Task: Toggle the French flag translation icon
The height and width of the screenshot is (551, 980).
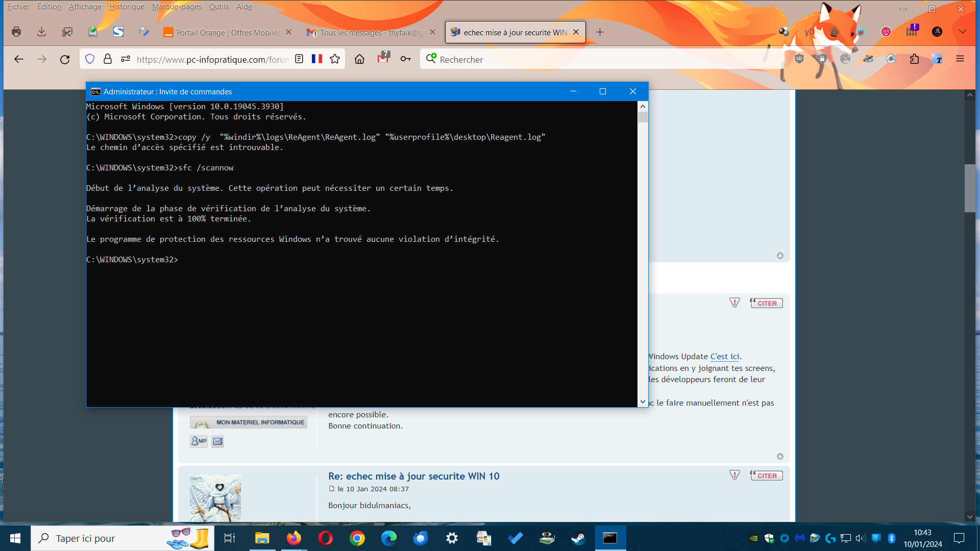Action: [x=316, y=59]
